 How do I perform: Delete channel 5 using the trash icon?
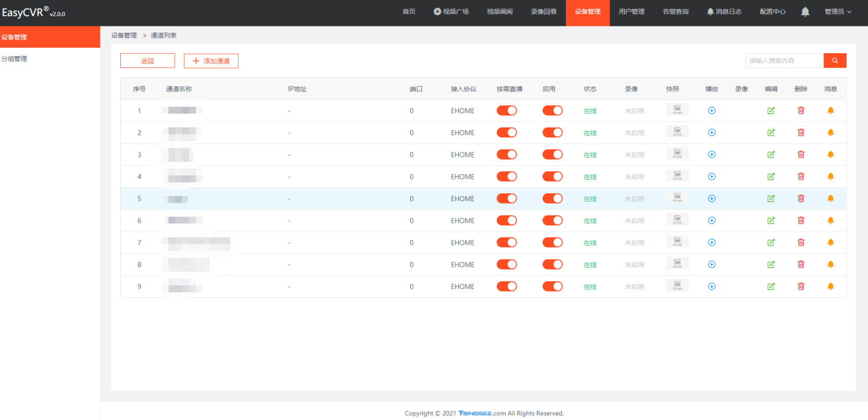[800, 199]
